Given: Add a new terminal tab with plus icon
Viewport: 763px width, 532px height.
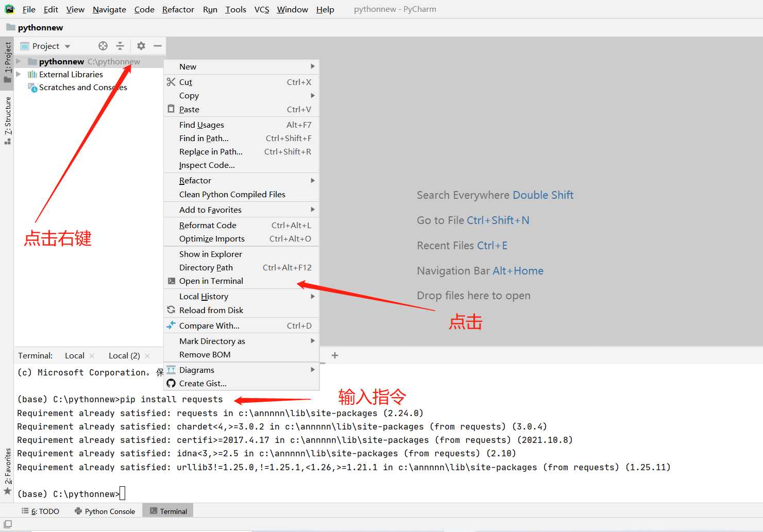Looking at the screenshot, I should pos(335,355).
